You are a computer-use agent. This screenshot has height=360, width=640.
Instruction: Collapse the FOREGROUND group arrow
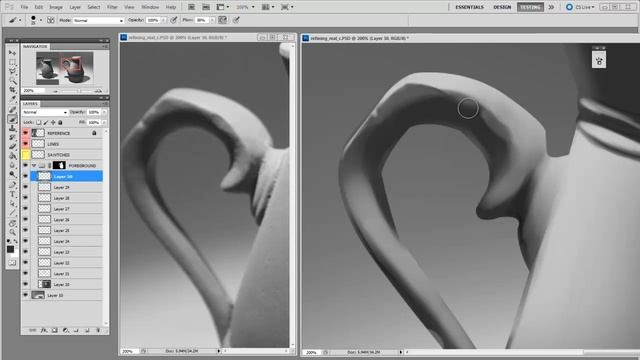(x=34, y=166)
